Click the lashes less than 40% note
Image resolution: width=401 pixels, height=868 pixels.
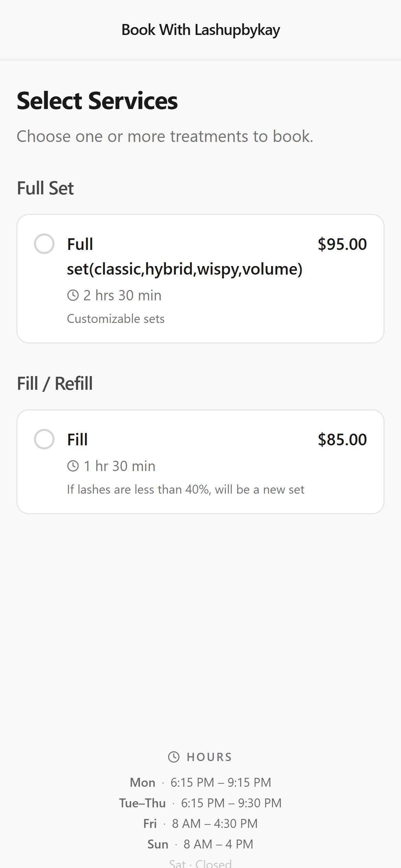click(x=185, y=490)
